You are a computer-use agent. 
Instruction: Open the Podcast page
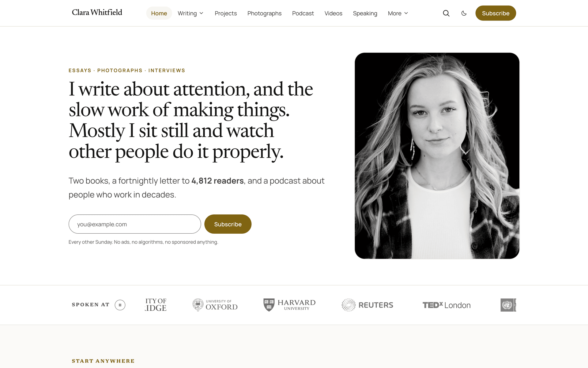[303, 13]
